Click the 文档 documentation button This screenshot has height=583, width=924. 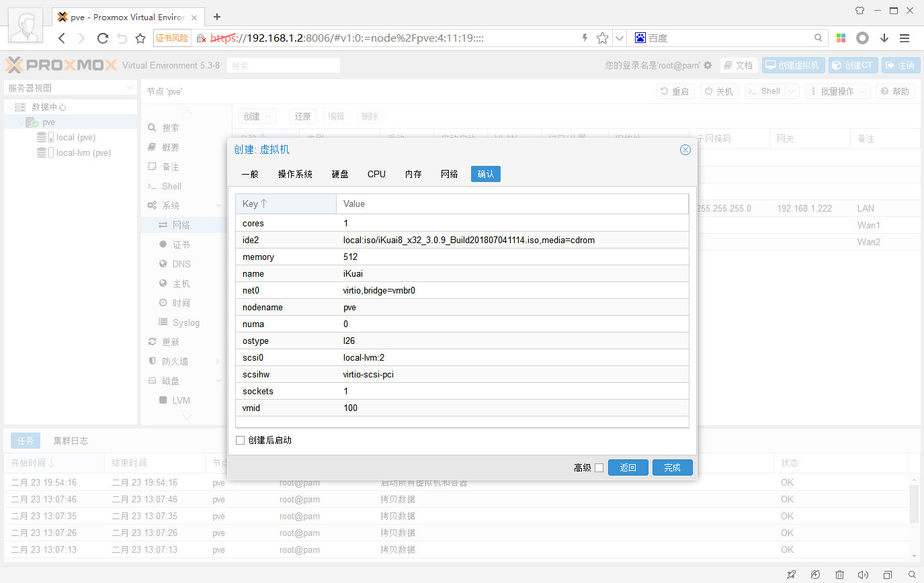coord(739,65)
